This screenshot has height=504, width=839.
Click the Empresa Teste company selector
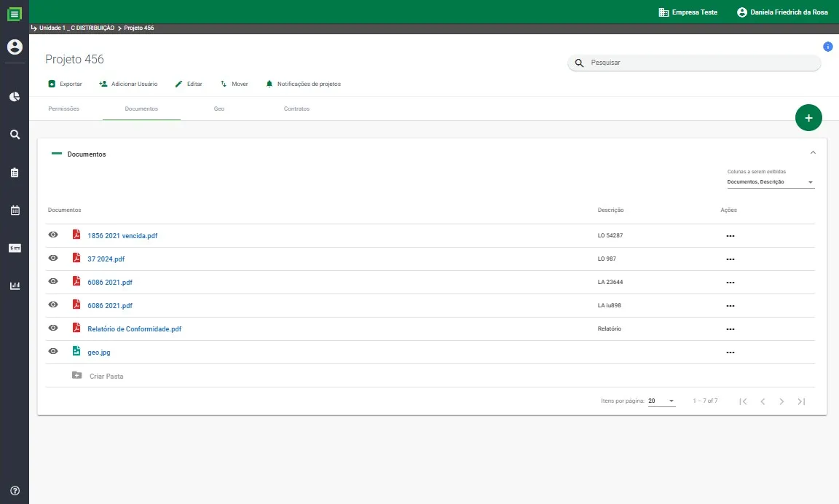click(688, 12)
